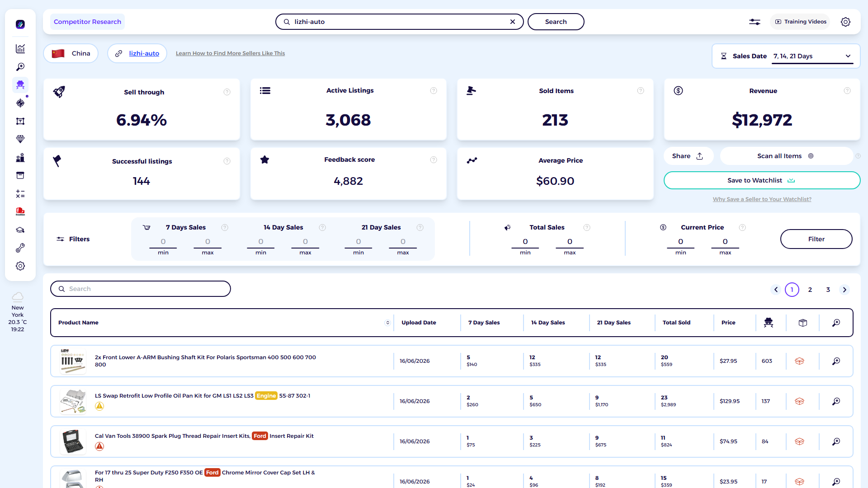Screen dimensions: 868x488
Task: Click red box icon for LS Swap Oil Pan row
Action: [799, 401]
